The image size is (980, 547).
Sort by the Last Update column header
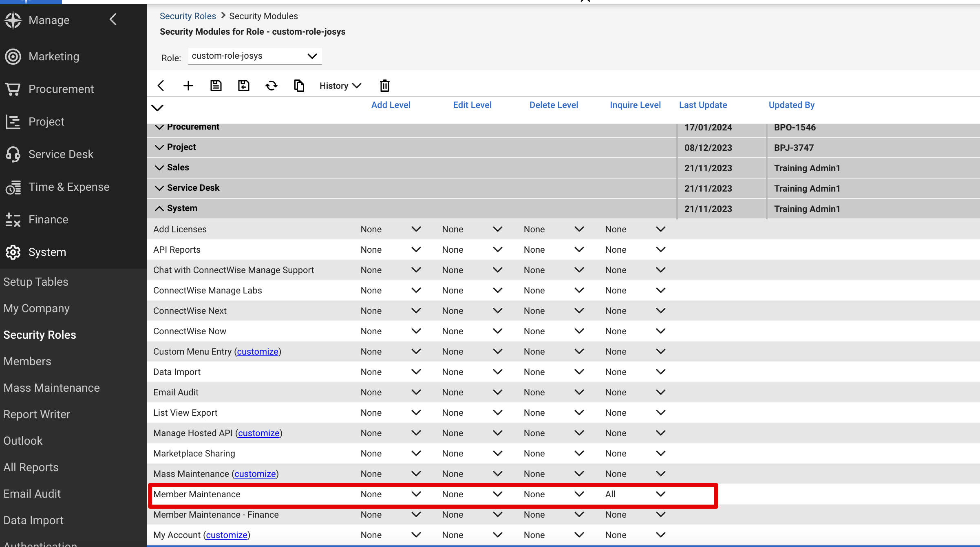pos(703,105)
